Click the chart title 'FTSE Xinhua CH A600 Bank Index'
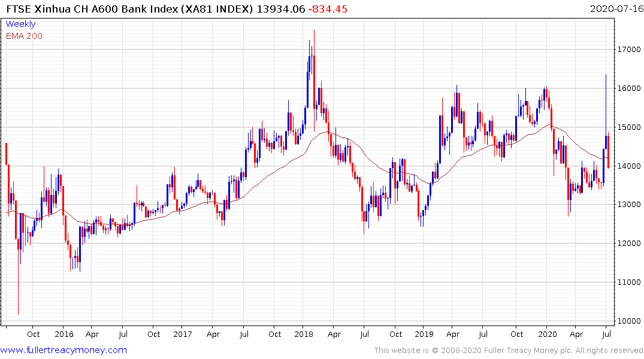Screen dimensions: 644x359 [x=92, y=8]
